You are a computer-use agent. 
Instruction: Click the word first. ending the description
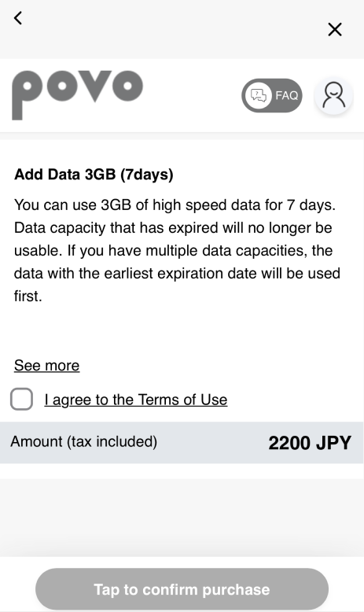pos(28,296)
